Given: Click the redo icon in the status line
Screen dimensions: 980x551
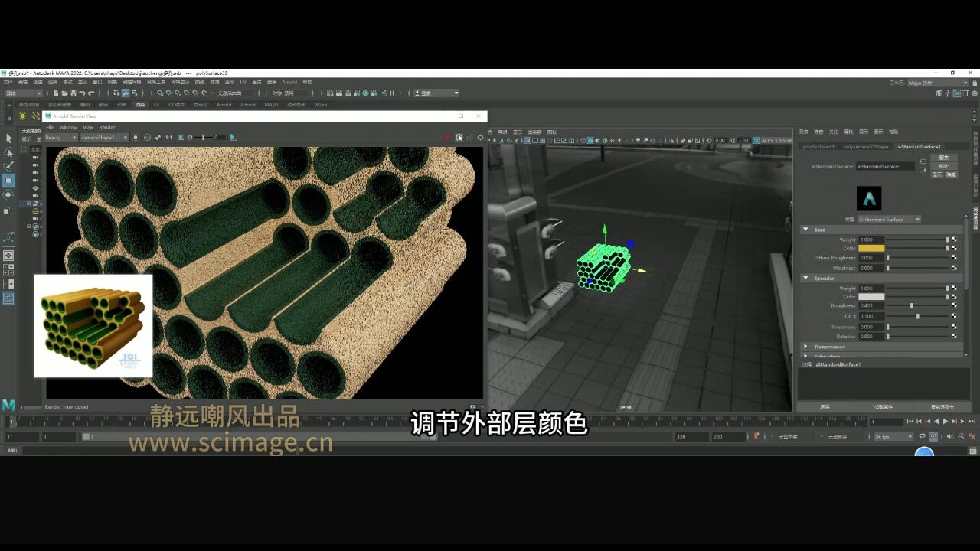Looking at the screenshot, I should point(91,93).
